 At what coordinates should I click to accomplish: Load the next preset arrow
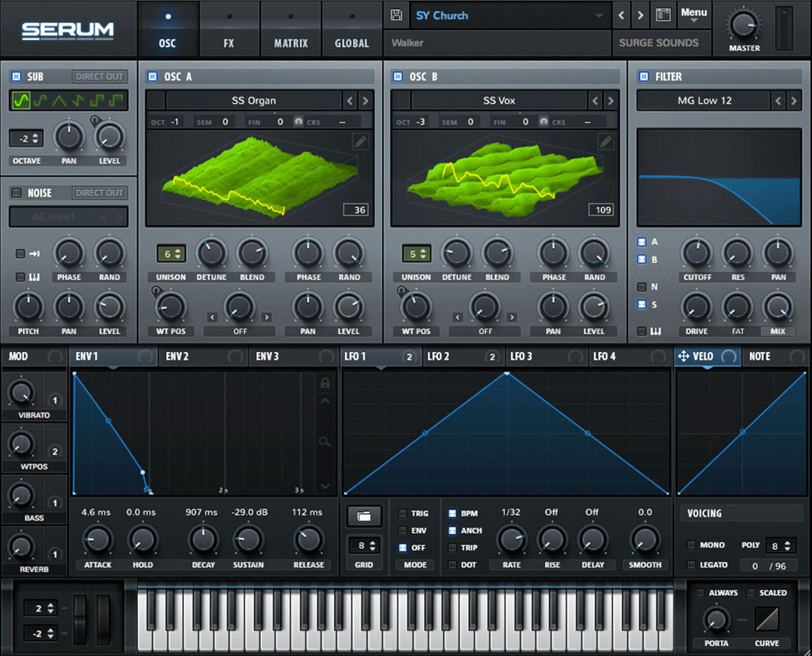click(640, 15)
